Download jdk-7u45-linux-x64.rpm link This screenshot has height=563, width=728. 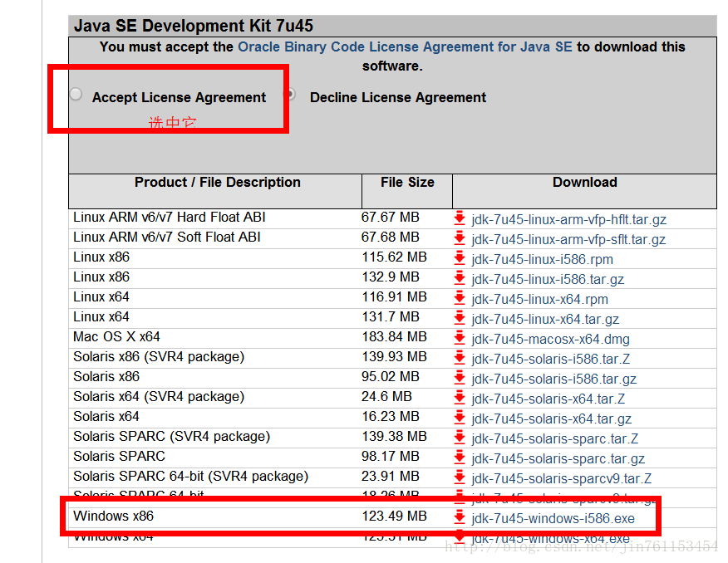[539, 299]
